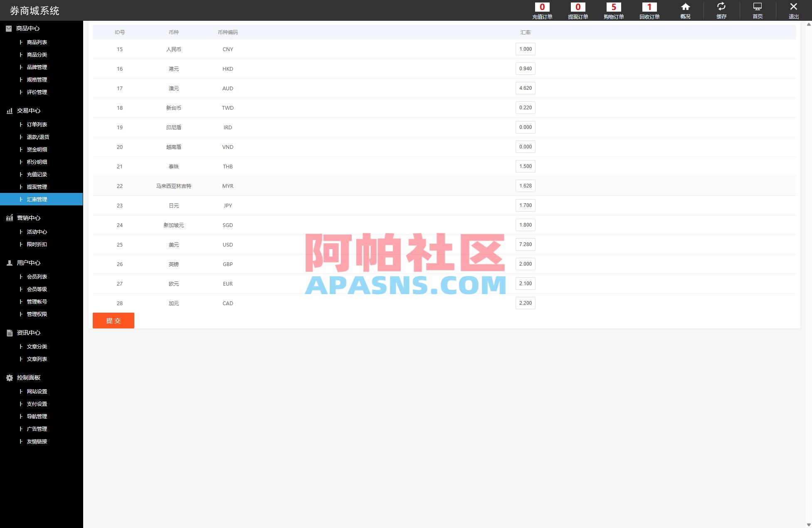The image size is (812, 528).
Task: Click the 用户中心 user center icon
Action: click(9, 263)
